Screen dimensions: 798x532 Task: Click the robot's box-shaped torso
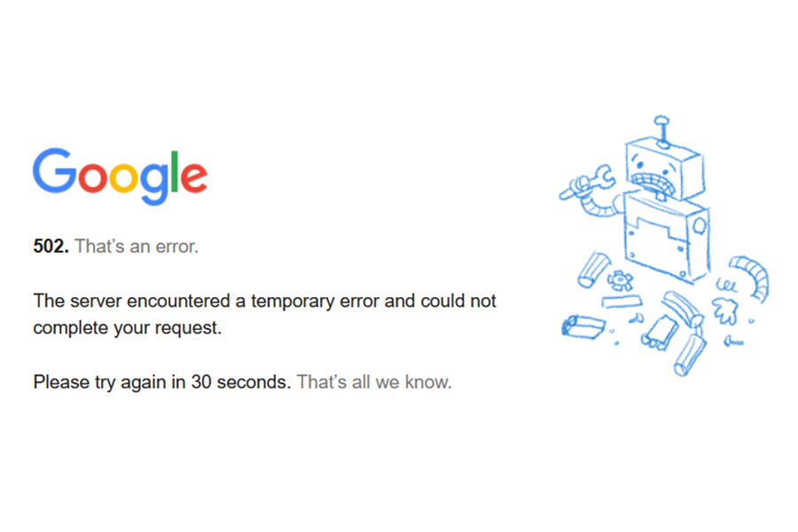666,236
